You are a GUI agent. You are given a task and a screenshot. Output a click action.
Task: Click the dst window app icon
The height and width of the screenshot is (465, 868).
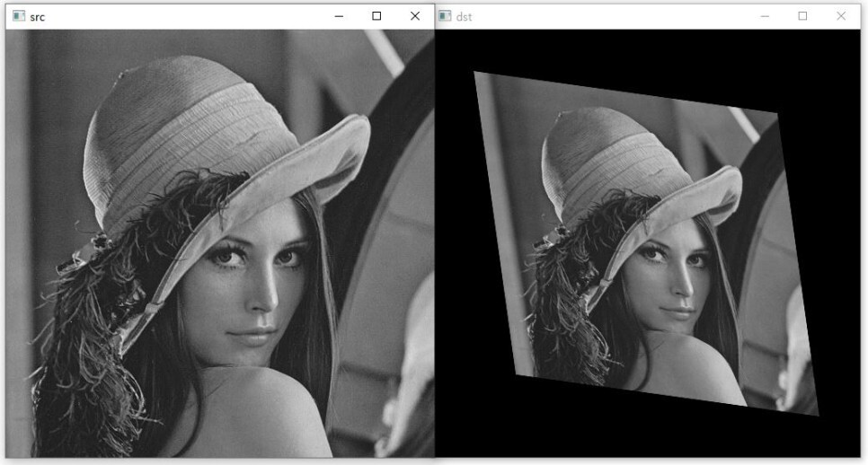(x=445, y=16)
